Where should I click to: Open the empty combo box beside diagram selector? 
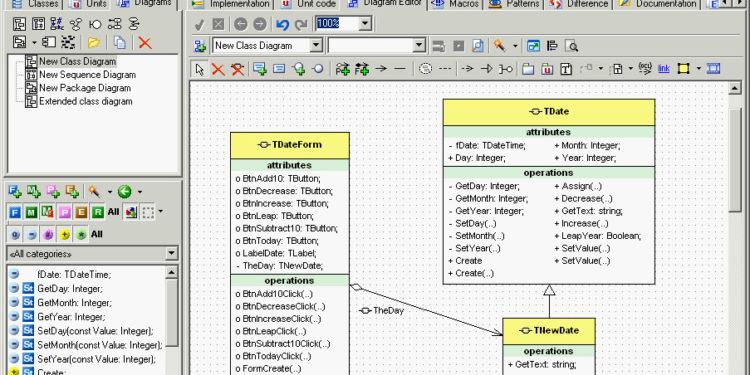click(x=419, y=46)
